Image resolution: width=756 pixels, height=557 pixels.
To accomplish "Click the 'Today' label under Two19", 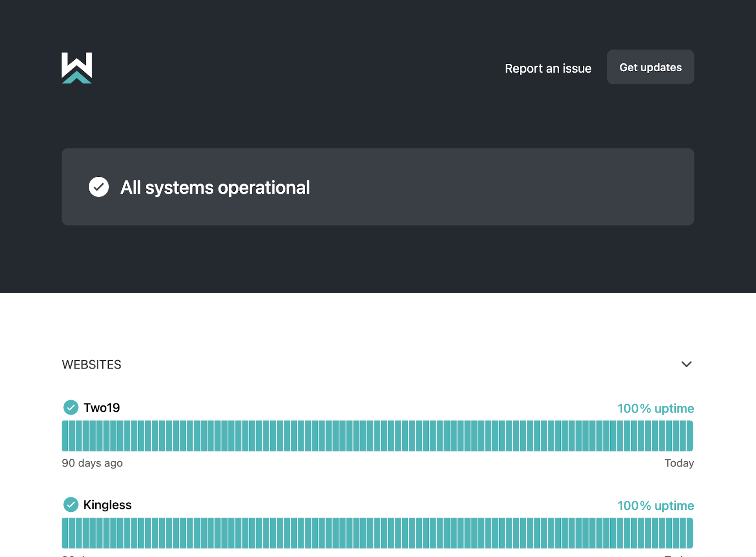I will (x=679, y=463).
